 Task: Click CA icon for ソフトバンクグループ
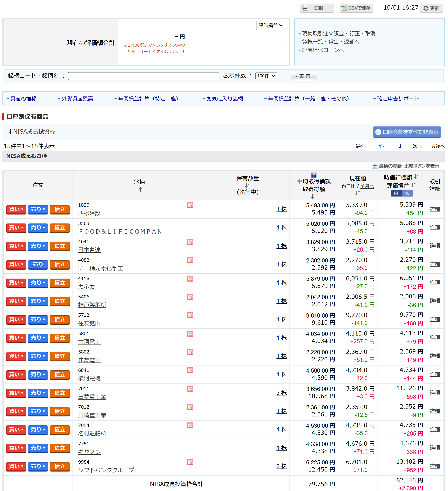coord(190,462)
